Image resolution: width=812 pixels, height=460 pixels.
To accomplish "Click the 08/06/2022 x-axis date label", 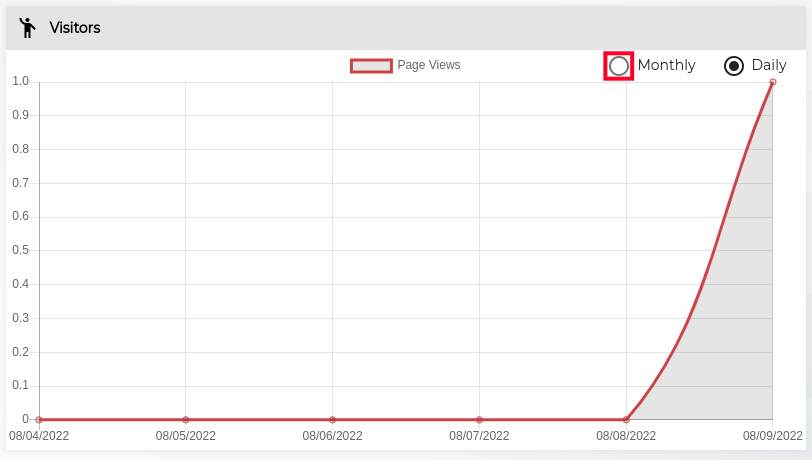I will [333, 436].
